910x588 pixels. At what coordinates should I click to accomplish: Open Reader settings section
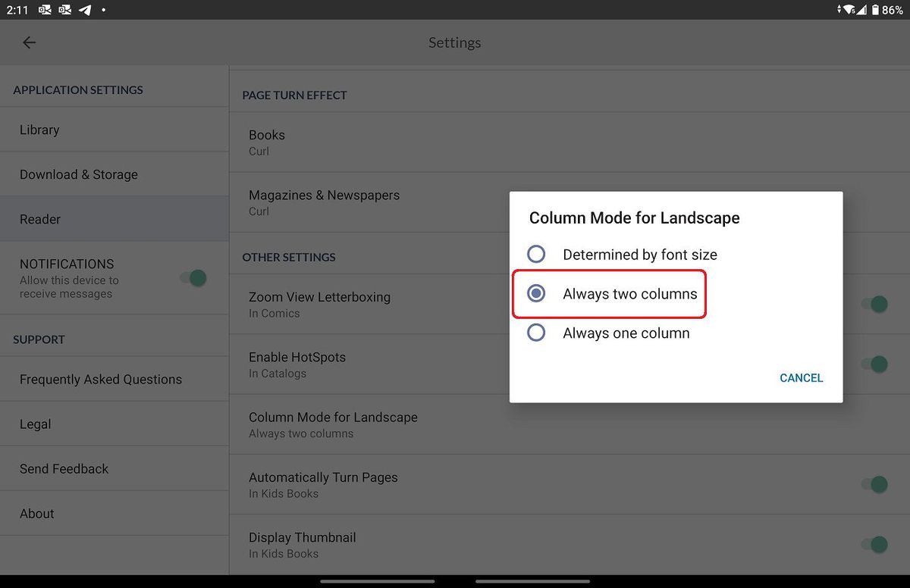[x=115, y=219]
